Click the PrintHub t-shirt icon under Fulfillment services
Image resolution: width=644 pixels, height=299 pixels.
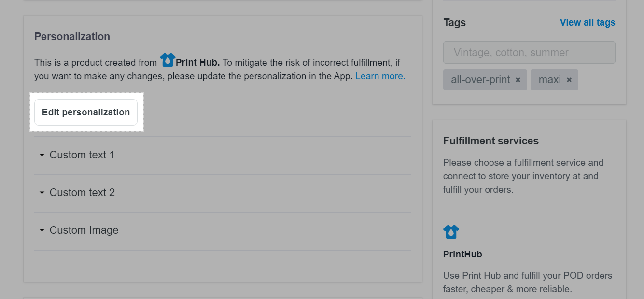click(x=451, y=232)
